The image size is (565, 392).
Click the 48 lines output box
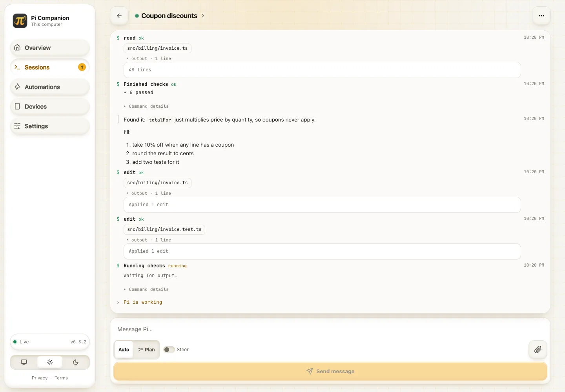[322, 70]
